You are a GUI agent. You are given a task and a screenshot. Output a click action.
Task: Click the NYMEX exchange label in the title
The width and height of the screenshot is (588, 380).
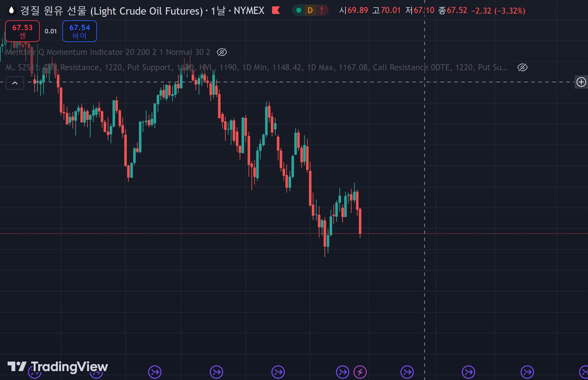coord(249,11)
